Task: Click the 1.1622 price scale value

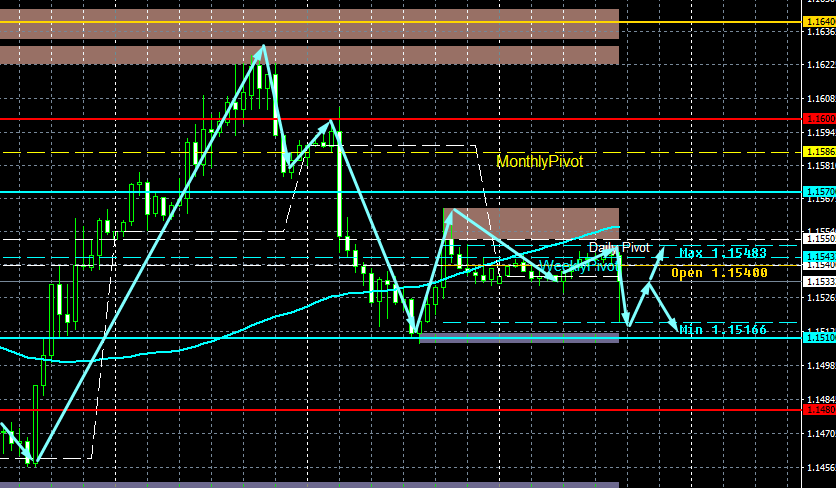Action: 821,65
